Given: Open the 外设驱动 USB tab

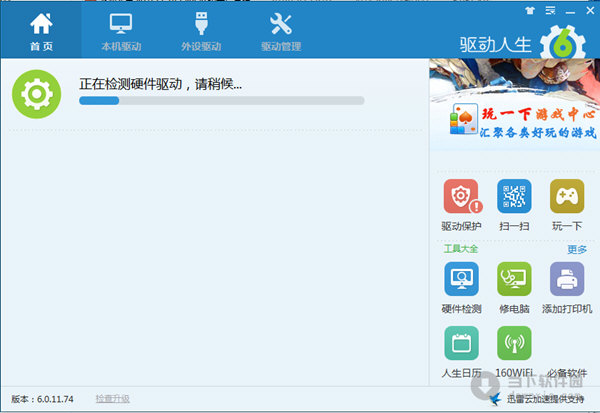Looking at the screenshot, I should [201, 30].
